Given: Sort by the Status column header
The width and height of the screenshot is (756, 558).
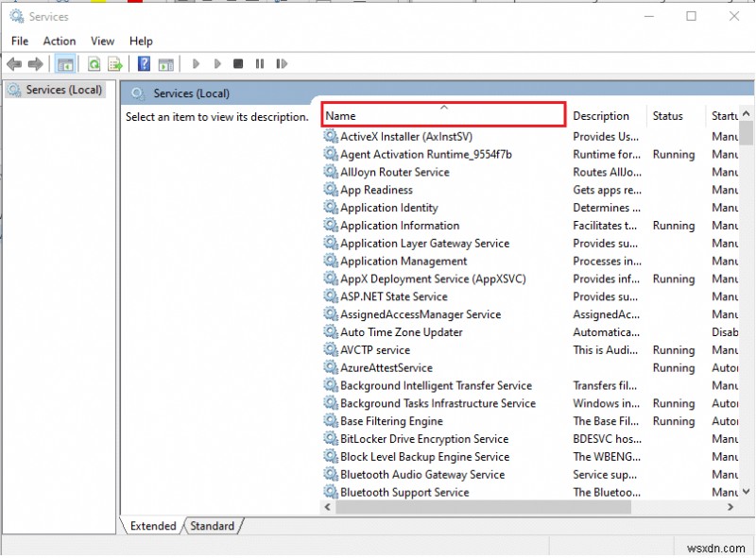Looking at the screenshot, I should pyautogui.click(x=667, y=116).
